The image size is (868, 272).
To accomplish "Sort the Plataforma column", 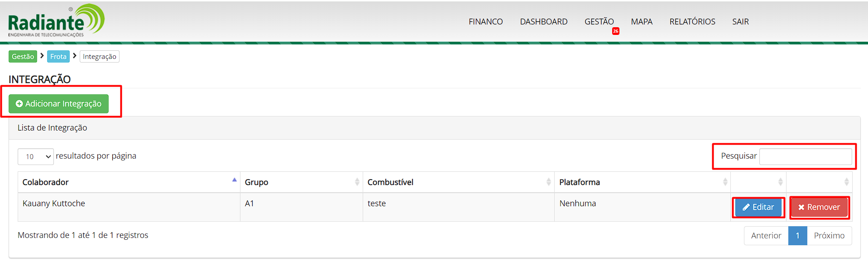I will click(725, 182).
